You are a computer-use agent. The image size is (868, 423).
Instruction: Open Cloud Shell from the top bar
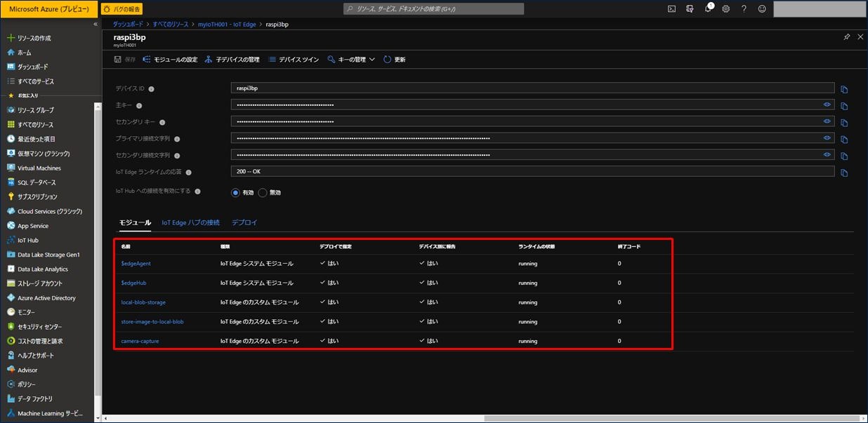671,8
